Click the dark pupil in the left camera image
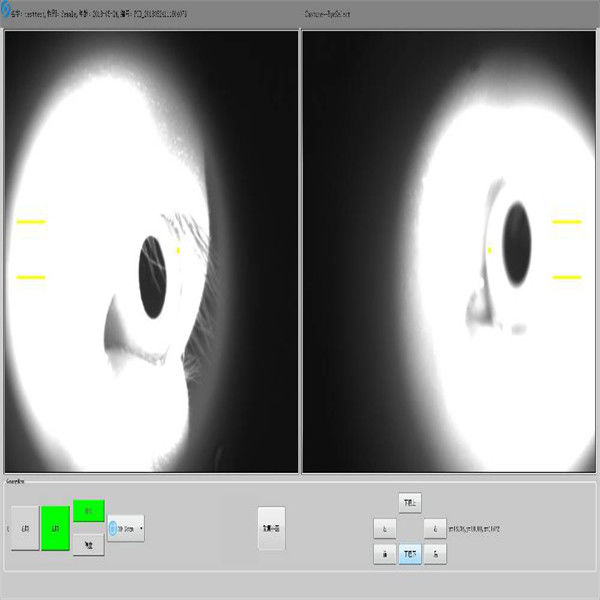Viewport: 600px width, 600px height. click(x=153, y=277)
